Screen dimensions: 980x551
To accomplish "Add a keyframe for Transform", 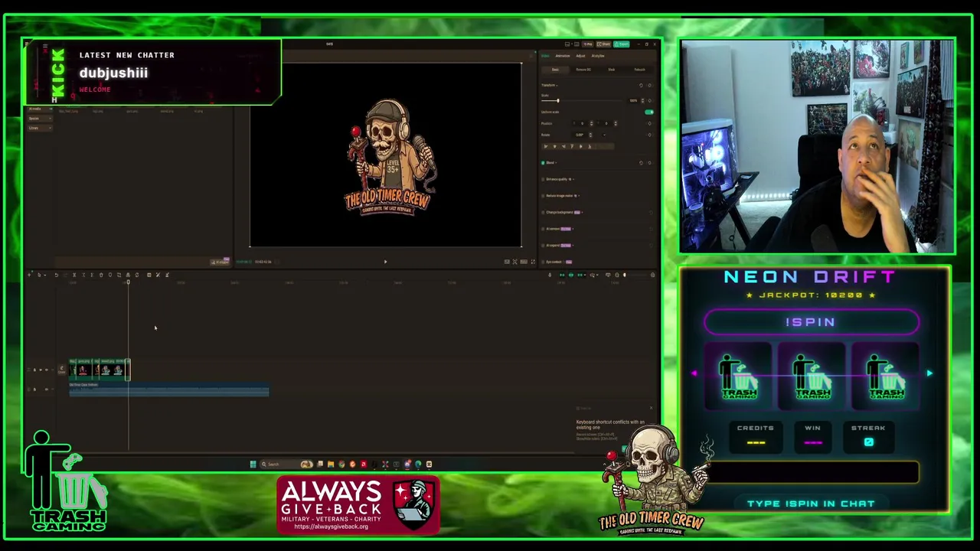I will (x=649, y=86).
